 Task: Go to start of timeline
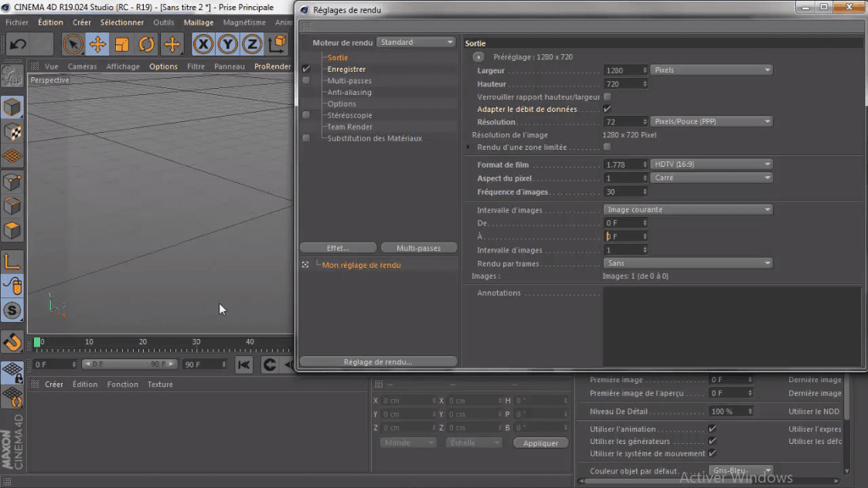tap(244, 364)
